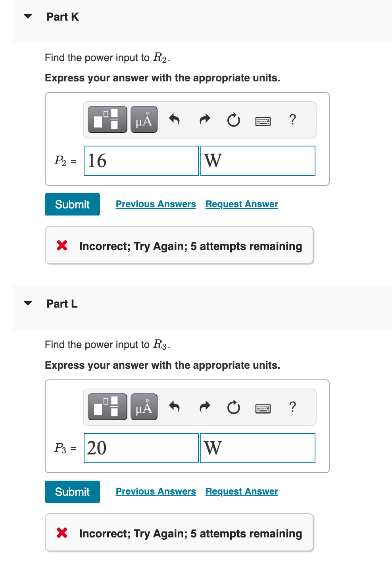
Task: Click the undo arrow in Part L toolbar
Action: pos(174,407)
